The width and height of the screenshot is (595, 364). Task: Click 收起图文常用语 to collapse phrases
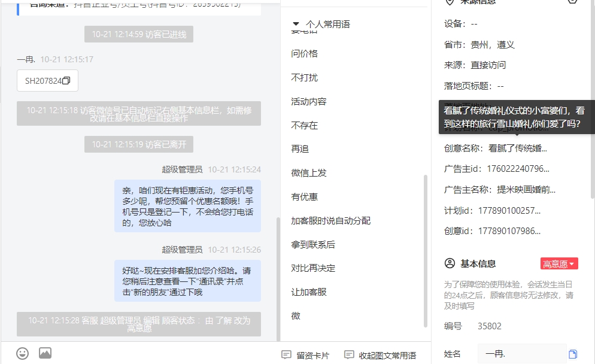coord(380,355)
